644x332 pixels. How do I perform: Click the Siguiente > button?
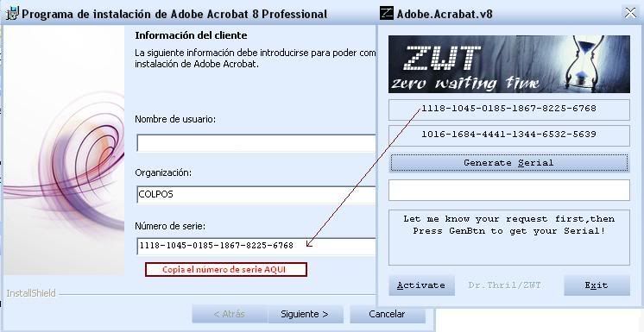coord(305,315)
